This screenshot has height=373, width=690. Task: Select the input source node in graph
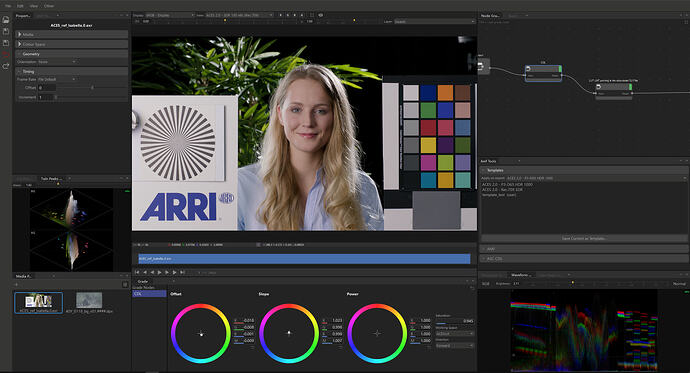[484, 66]
